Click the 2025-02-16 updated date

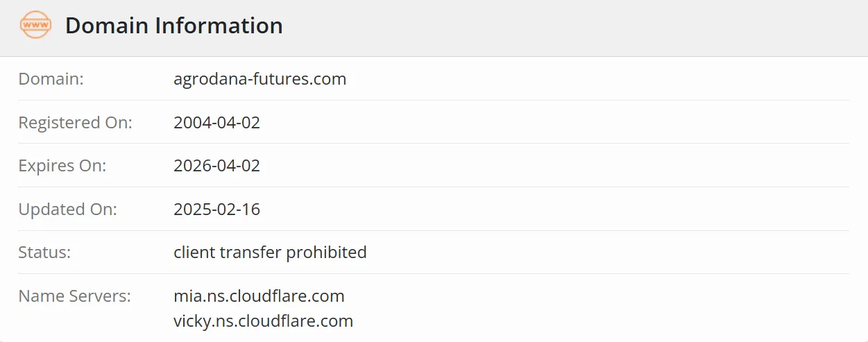click(217, 209)
